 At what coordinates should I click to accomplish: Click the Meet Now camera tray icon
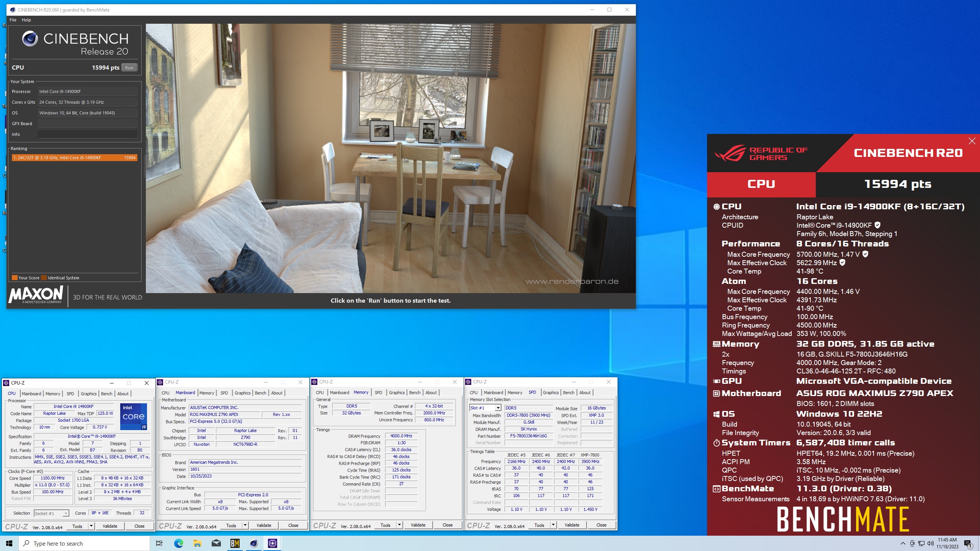coord(912,543)
